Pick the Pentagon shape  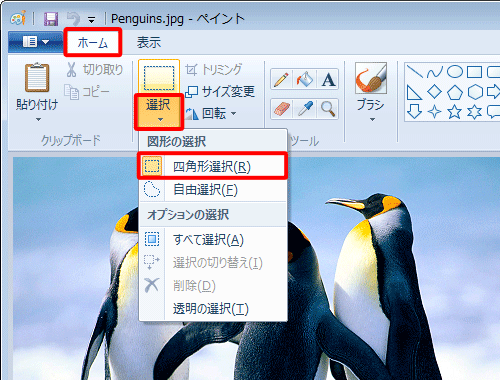pos(455,92)
